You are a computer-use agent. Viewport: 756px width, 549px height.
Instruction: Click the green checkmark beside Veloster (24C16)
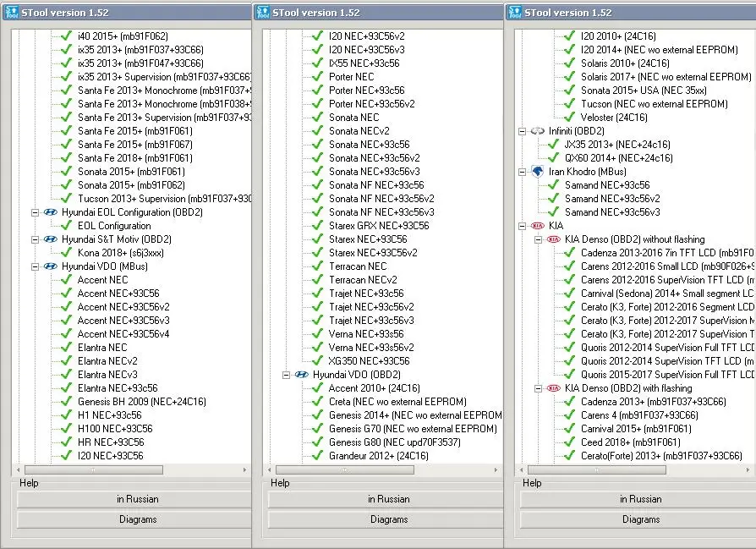pos(569,117)
